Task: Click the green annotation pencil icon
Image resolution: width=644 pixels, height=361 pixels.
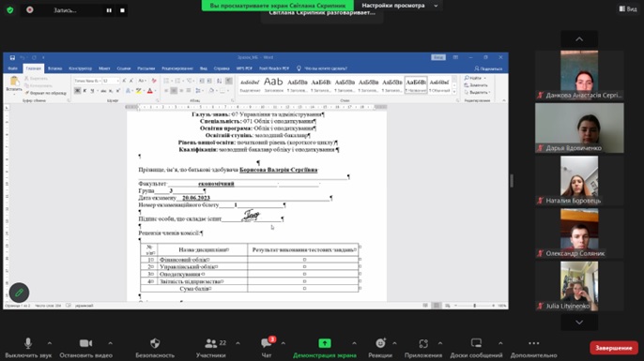Action: [19, 293]
